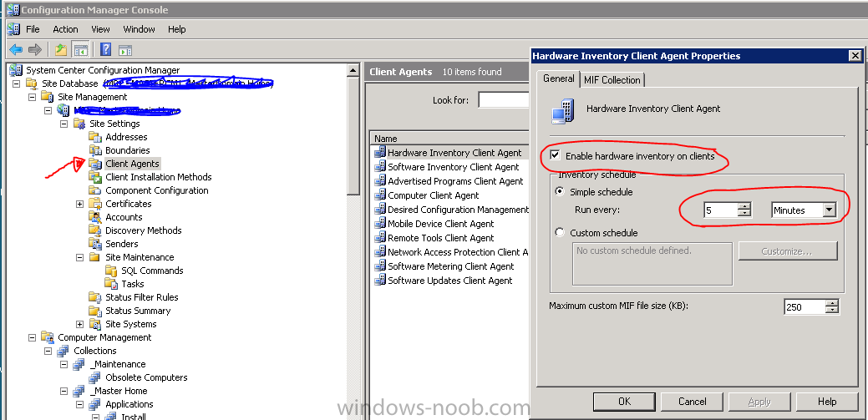Image resolution: width=868 pixels, height=420 pixels.
Task: Select Desired Configuration Management agent row
Action: (x=451, y=210)
